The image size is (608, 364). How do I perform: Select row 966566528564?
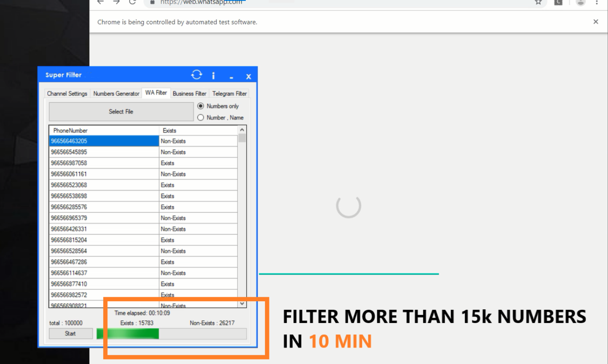coord(143,251)
